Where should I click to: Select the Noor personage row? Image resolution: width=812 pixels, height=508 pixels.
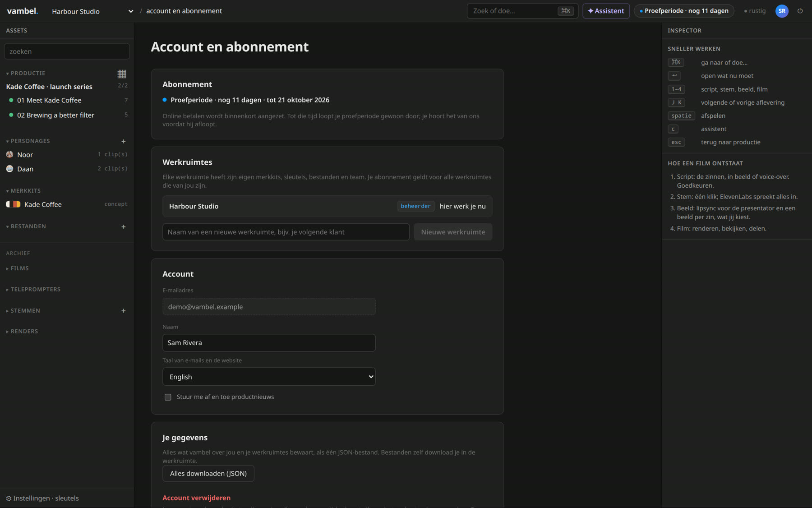pyautogui.click(x=67, y=154)
